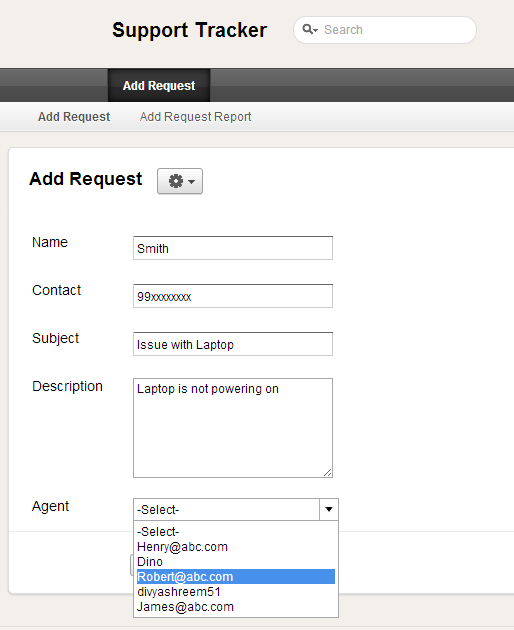Screen dimensions: 514x630
Task: Click the Contact number field
Action: click(x=233, y=296)
